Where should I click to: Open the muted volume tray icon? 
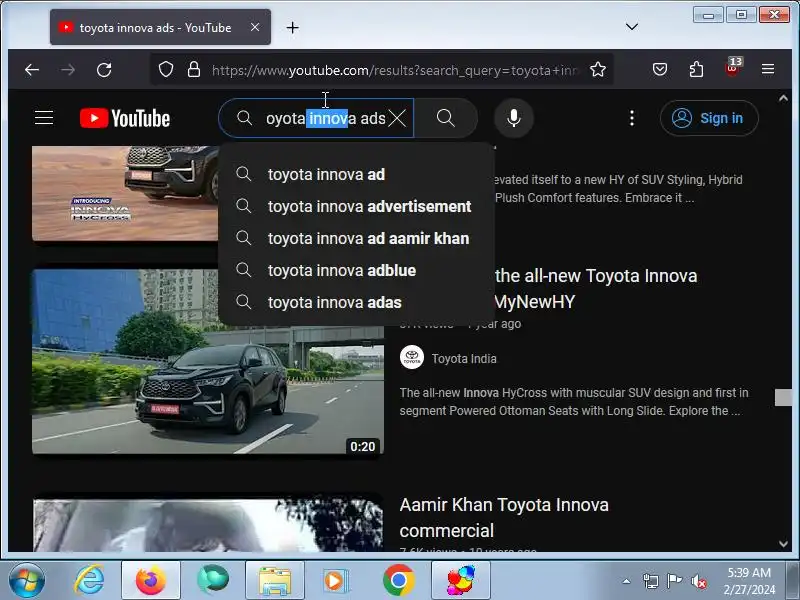pos(698,581)
